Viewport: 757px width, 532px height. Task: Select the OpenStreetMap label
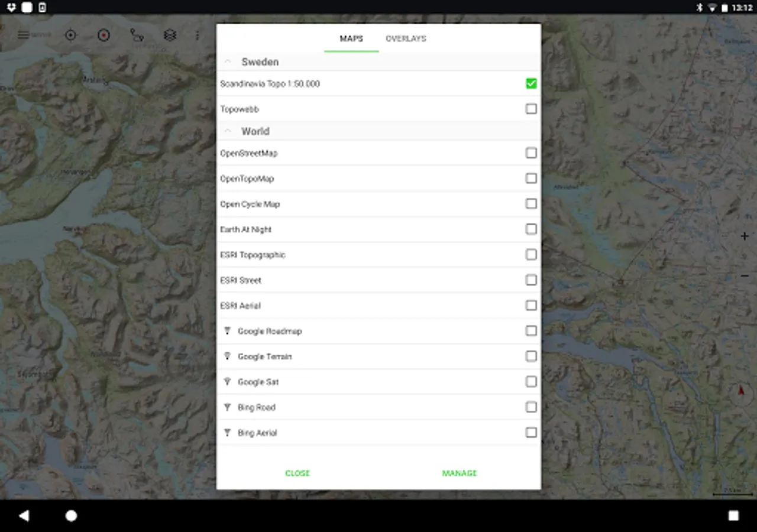point(248,153)
